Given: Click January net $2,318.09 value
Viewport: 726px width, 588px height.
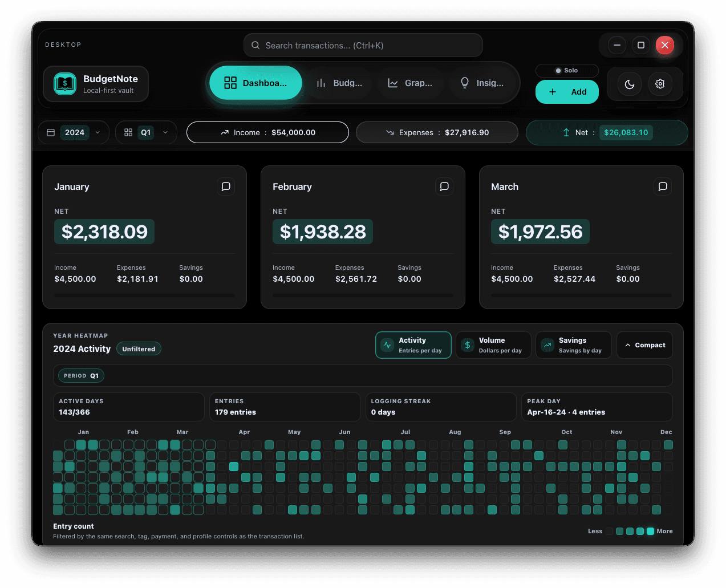Looking at the screenshot, I should coord(104,232).
